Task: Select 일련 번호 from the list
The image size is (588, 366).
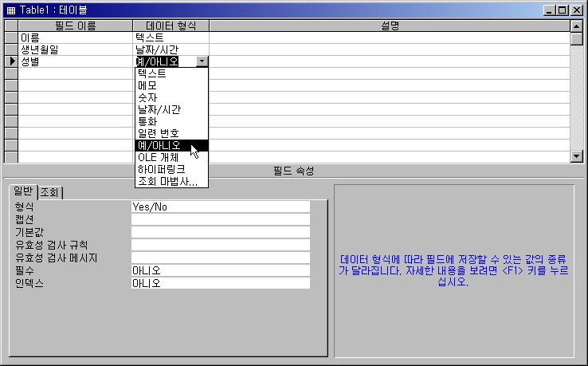Action: (x=171, y=132)
